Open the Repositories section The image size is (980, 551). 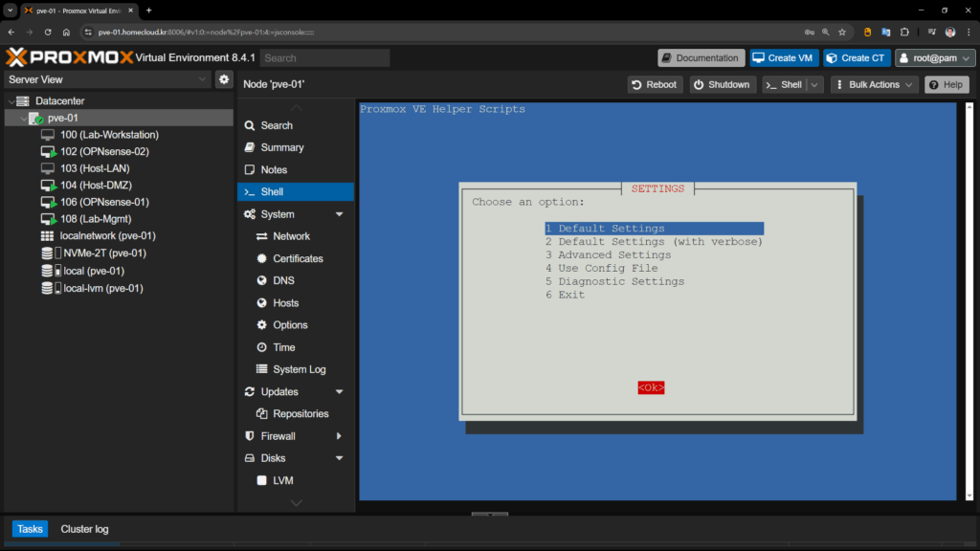(x=301, y=414)
